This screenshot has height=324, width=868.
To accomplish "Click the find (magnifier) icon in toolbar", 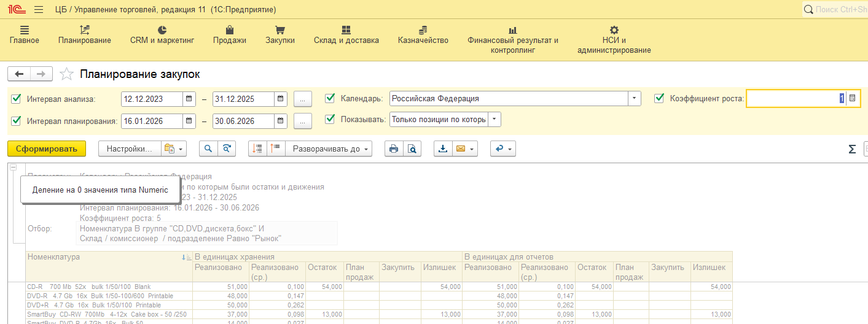I will [208, 148].
